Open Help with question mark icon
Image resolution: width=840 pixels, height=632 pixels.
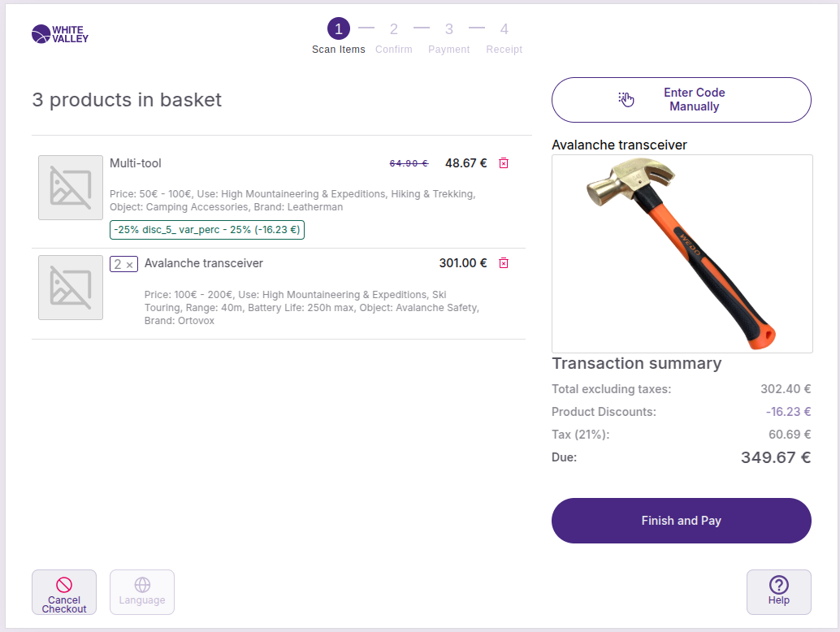click(x=778, y=591)
